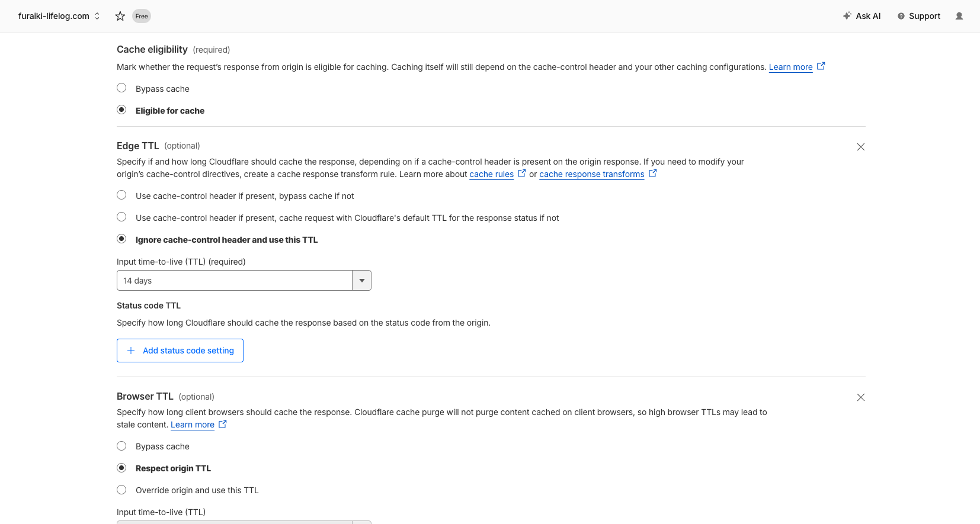Screen dimensions: 980x524
Task: Remove the Edge TTL section
Action: [x=860, y=147]
